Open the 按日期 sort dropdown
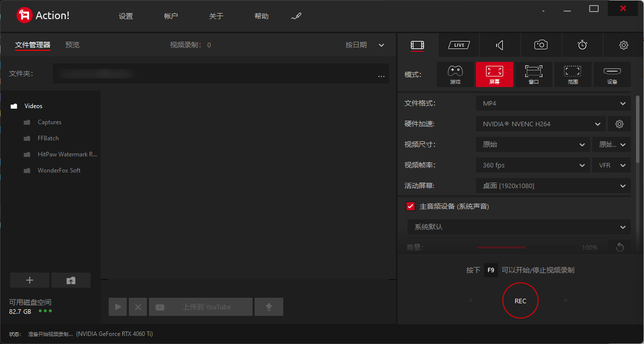Screen dimensions: 644x344 (x=365, y=45)
